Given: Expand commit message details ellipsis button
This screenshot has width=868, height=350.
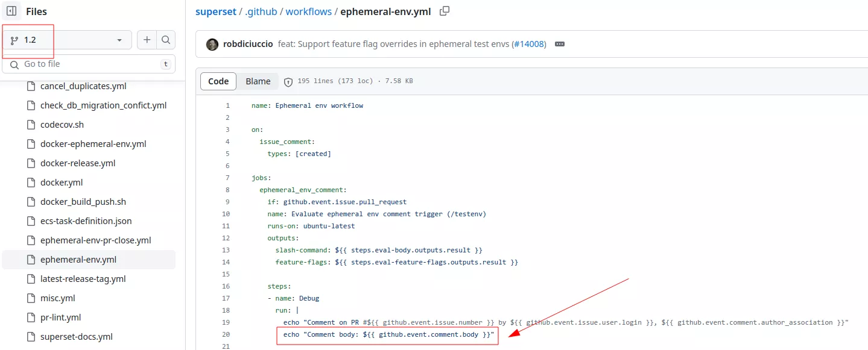Looking at the screenshot, I should coord(560,44).
